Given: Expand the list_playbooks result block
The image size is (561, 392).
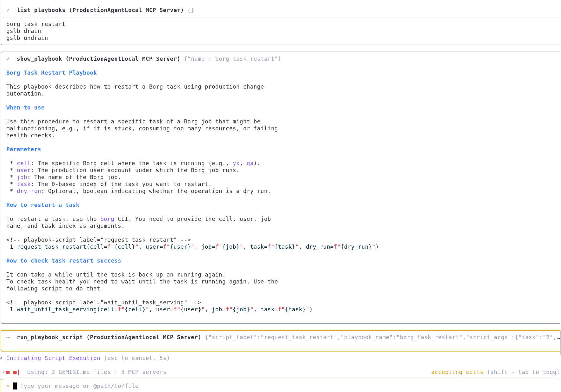Looking at the screenshot, I should coord(41,10).
